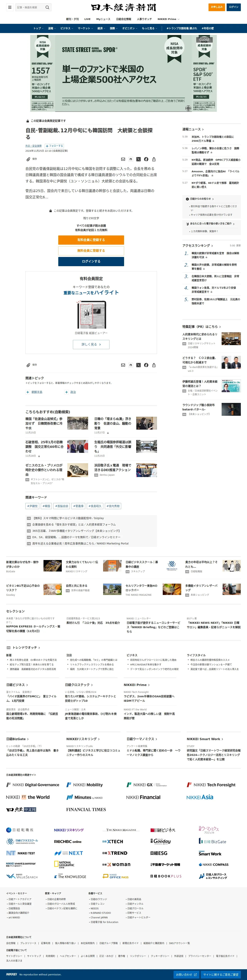Close the State Street ad with CLOSE
This screenshot has width=247, height=980.
(x=204, y=40)
